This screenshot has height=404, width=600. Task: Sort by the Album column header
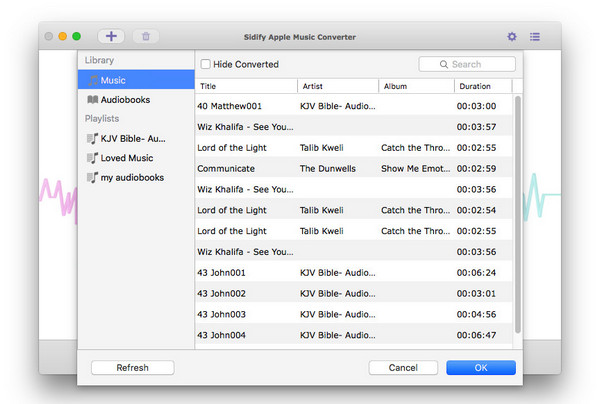click(x=416, y=86)
